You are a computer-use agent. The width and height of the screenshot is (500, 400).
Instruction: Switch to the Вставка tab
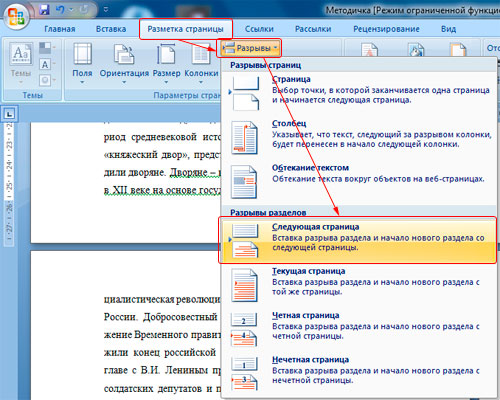coord(111,29)
